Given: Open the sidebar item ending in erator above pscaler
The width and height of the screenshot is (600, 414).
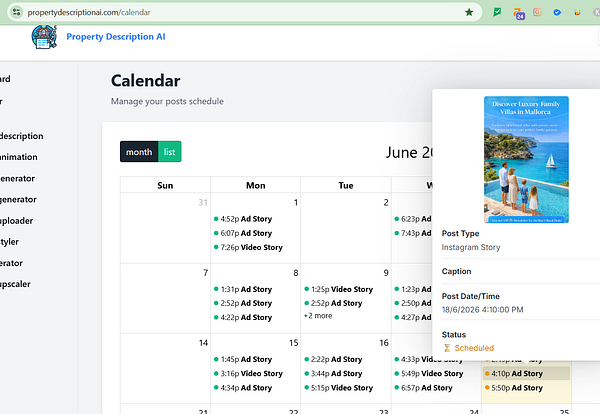Looking at the screenshot, I should click(x=11, y=263).
